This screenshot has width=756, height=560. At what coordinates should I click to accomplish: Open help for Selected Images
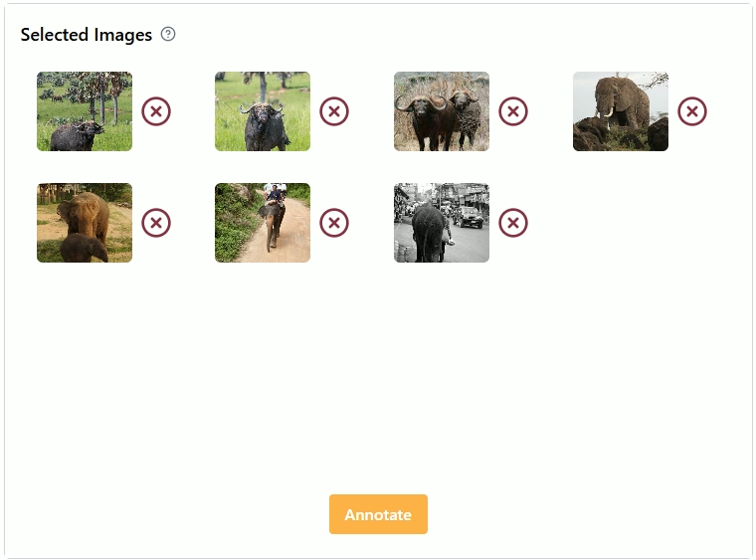pos(168,35)
